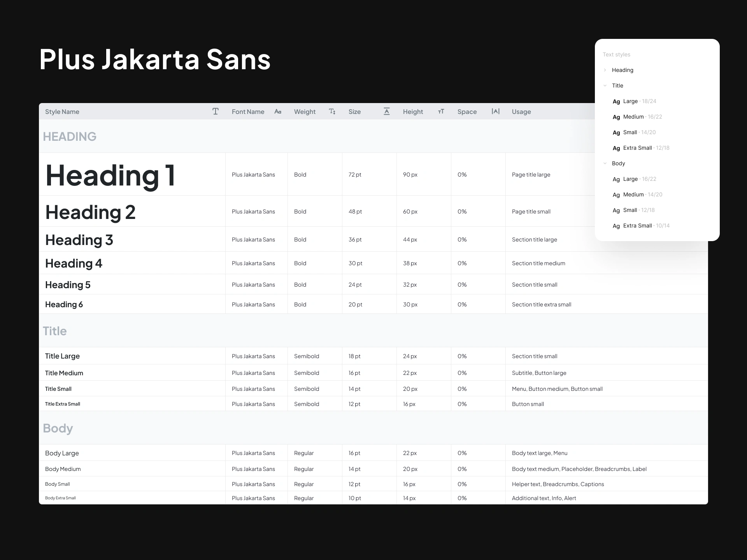Viewport: 747px width, 560px height.
Task: Click Regular weight in the Body Large row
Action: [x=304, y=453]
